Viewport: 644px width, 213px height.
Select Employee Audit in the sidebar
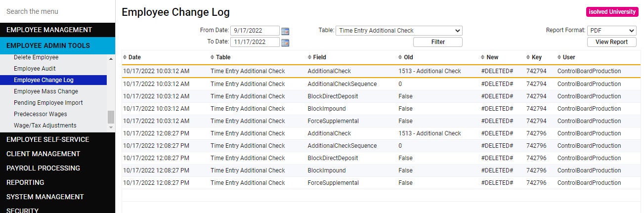35,69
